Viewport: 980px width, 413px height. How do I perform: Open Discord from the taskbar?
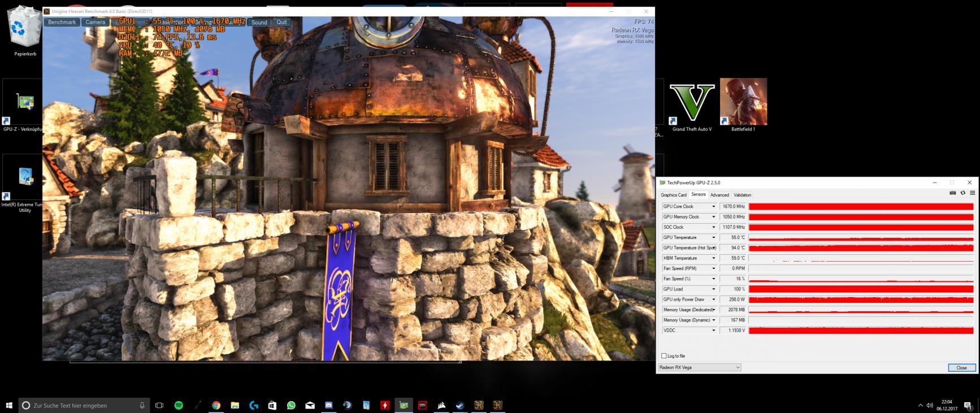pos(328,405)
